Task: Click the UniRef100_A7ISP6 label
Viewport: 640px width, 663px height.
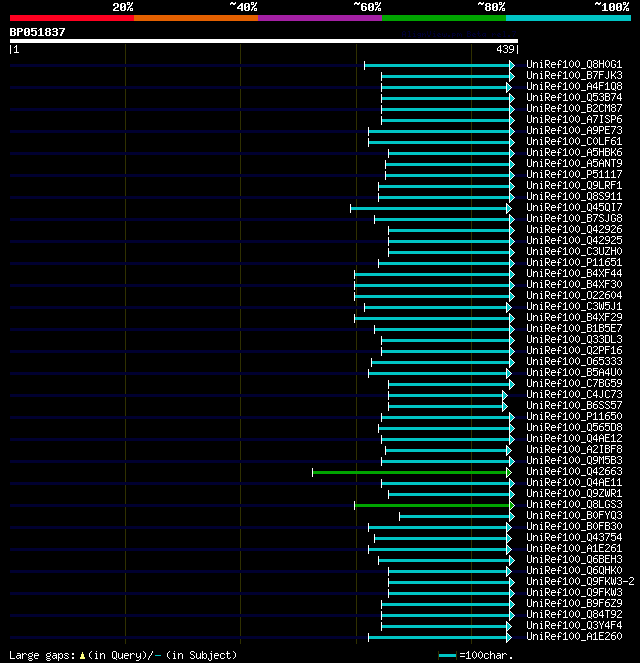Action: coord(574,120)
